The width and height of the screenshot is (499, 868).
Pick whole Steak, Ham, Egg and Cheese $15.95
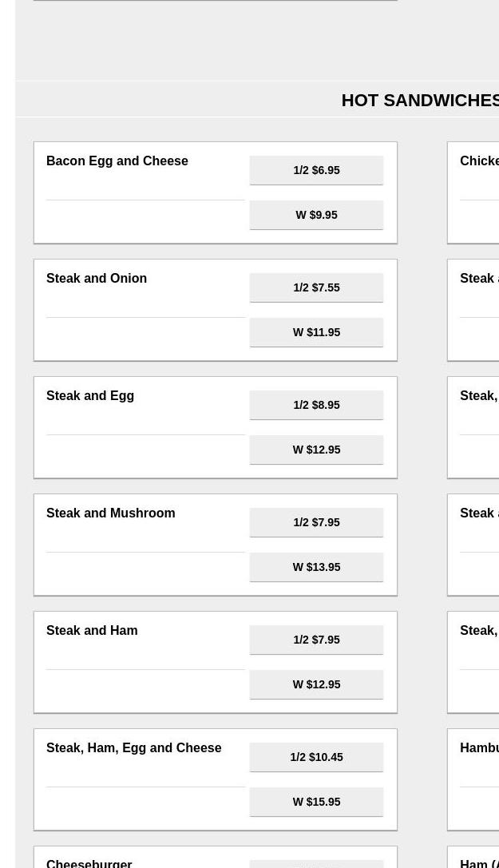pos(316,802)
